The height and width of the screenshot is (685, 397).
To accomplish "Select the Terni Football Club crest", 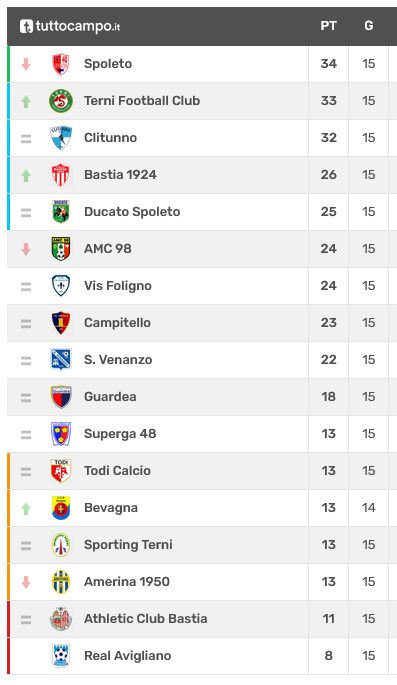I will [61, 101].
